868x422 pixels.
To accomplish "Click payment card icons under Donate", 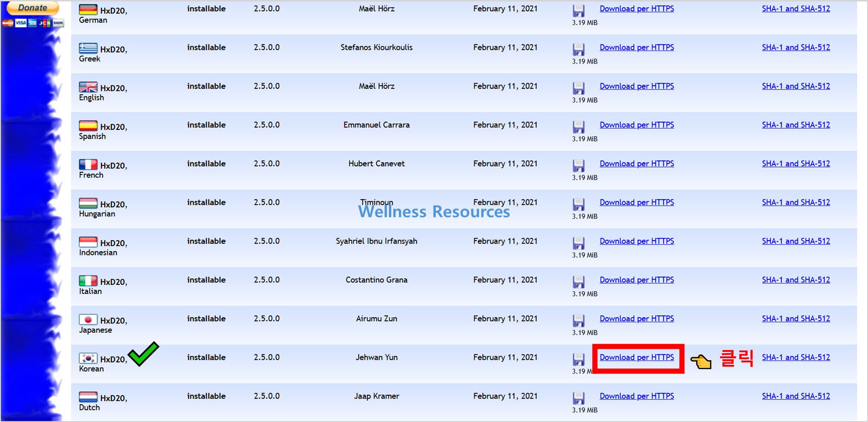I will coord(33,23).
